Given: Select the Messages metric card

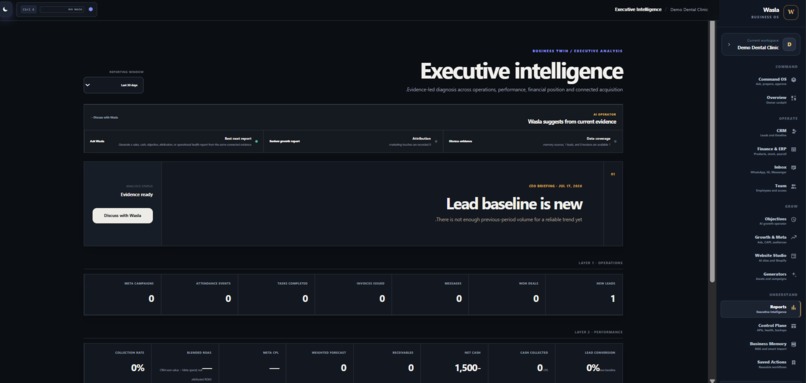Looking at the screenshot, I should [430, 295].
